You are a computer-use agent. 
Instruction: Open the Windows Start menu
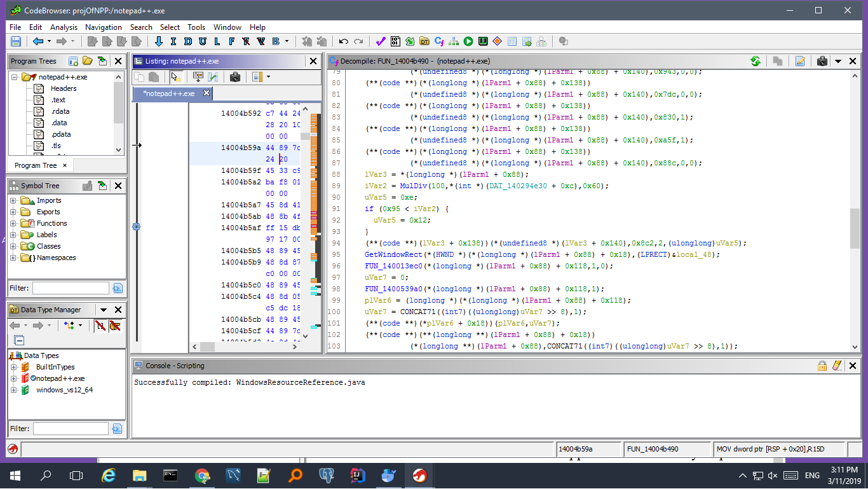(x=15, y=475)
